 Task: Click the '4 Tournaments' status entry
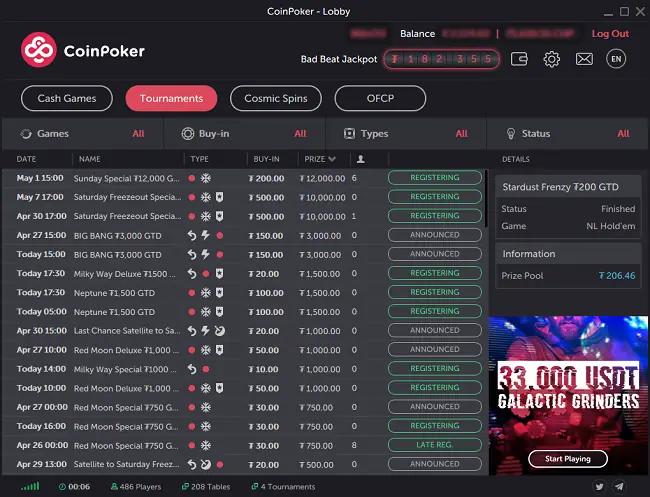point(284,487)
